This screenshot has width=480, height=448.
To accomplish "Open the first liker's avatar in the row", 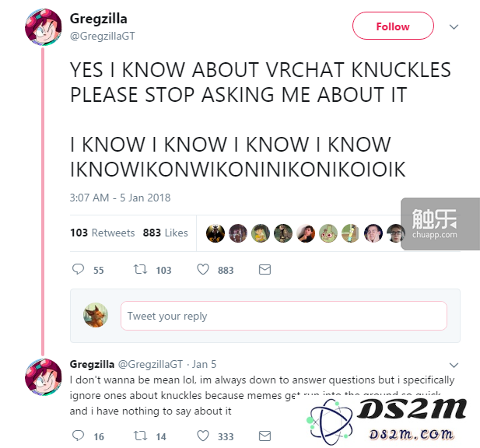I will tap(215, 233).
